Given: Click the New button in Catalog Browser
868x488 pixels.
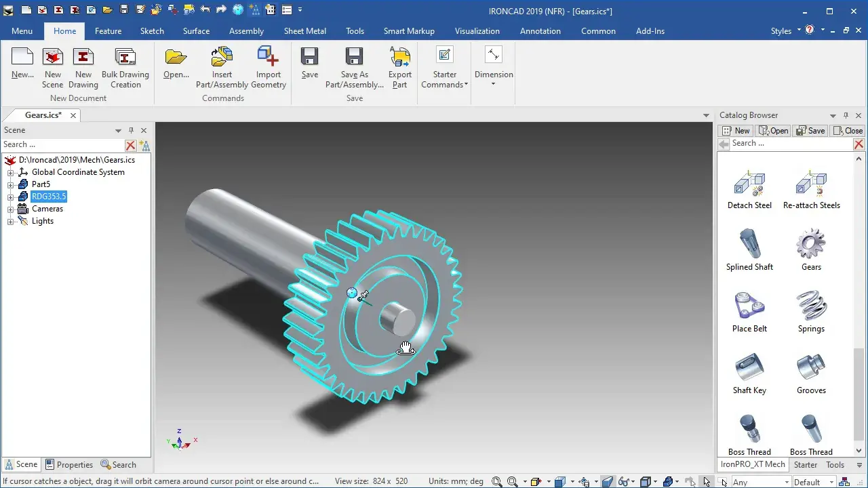Looking at the screenshot, I should pyautogui.click(x=736, y=131).
